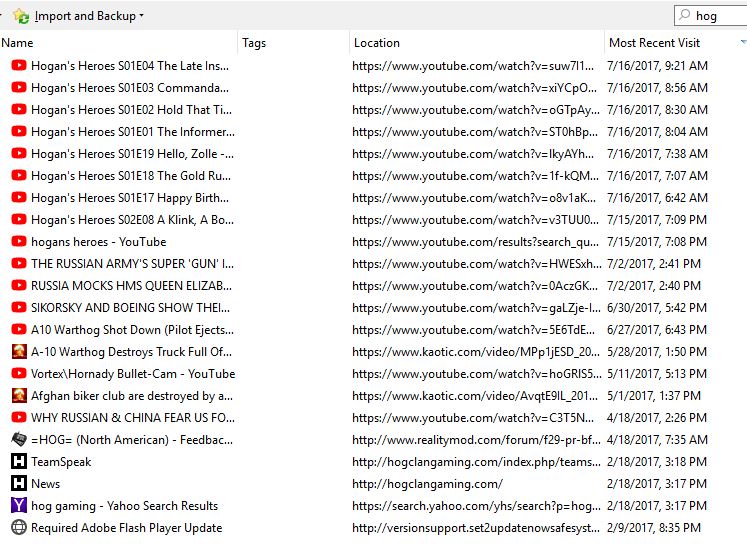747x544 pixels.
Task: Click the visit date 2/18/2017, 3:18 PM
Action: 657,462
